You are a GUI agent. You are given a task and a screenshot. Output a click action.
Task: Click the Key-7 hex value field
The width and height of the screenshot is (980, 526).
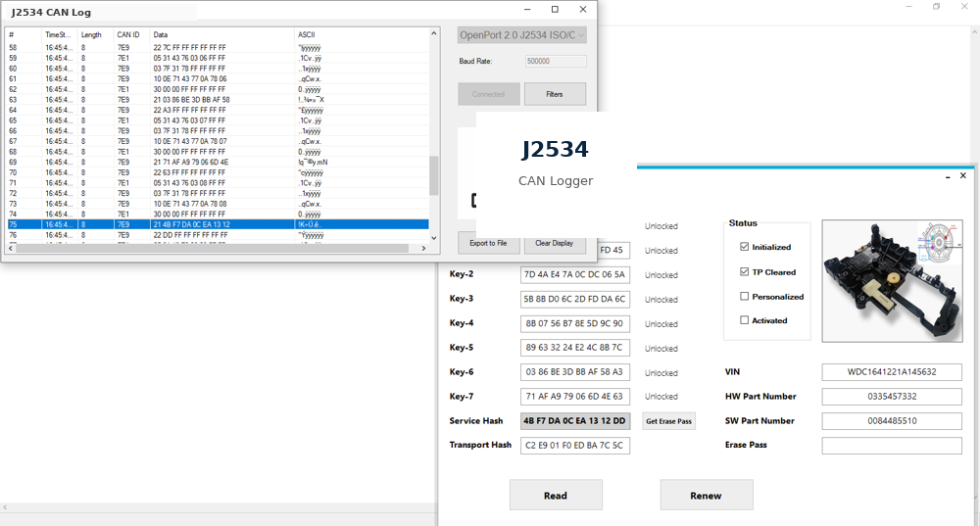(x=575, y=396)
